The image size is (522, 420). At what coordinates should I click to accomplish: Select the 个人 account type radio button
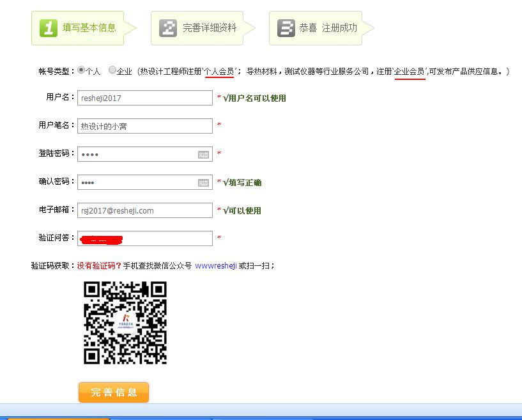(x=81, y=70)
